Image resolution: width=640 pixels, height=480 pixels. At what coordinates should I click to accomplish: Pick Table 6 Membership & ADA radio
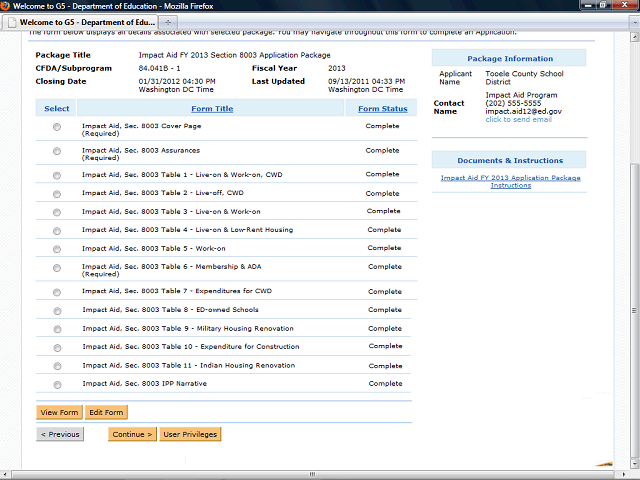point(57,268)
